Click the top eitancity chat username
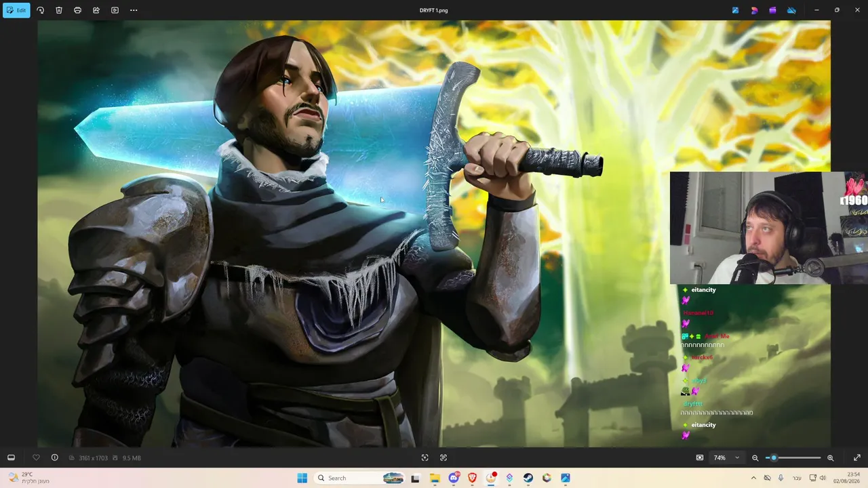868x488 pixels. [x=703, y=290]
